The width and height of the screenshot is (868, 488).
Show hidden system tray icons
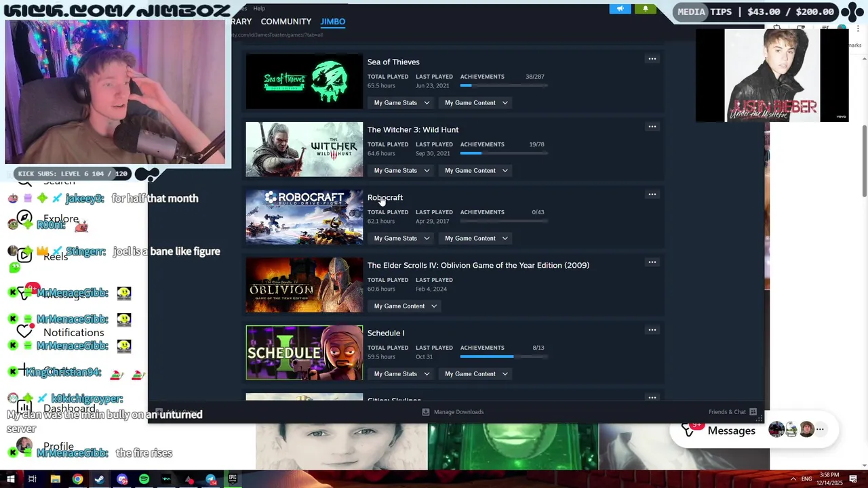pyautogui.click(x=793, y=479)
